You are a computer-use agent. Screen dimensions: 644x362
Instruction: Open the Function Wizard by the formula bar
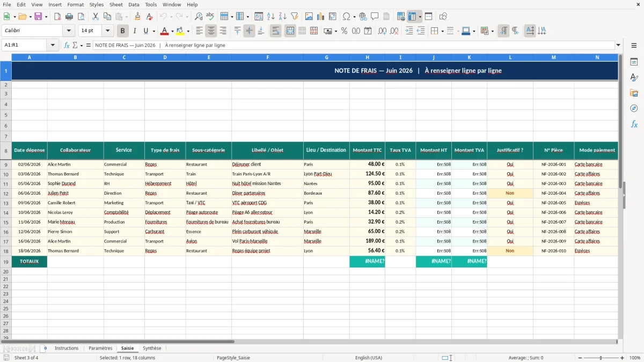[x=67, y=45]
